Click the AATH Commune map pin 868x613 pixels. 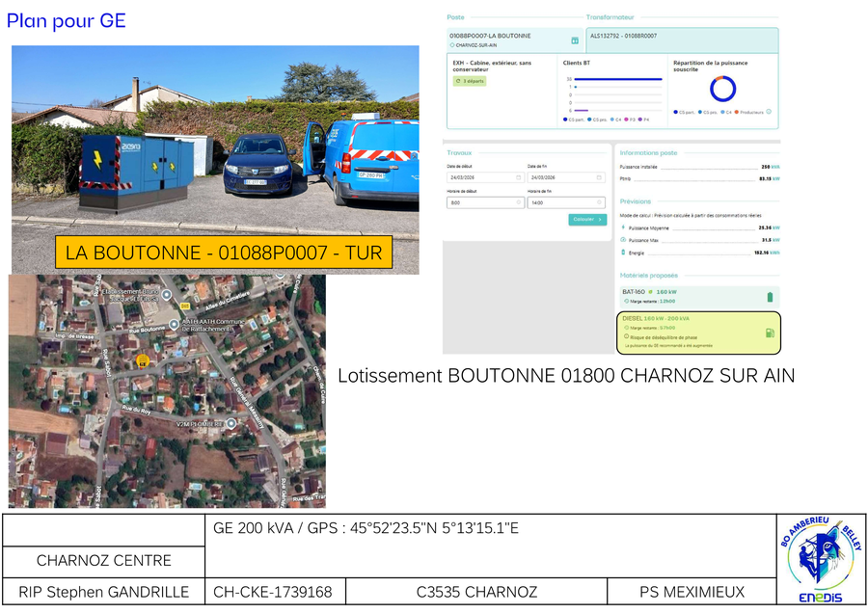tap(174, 325)
